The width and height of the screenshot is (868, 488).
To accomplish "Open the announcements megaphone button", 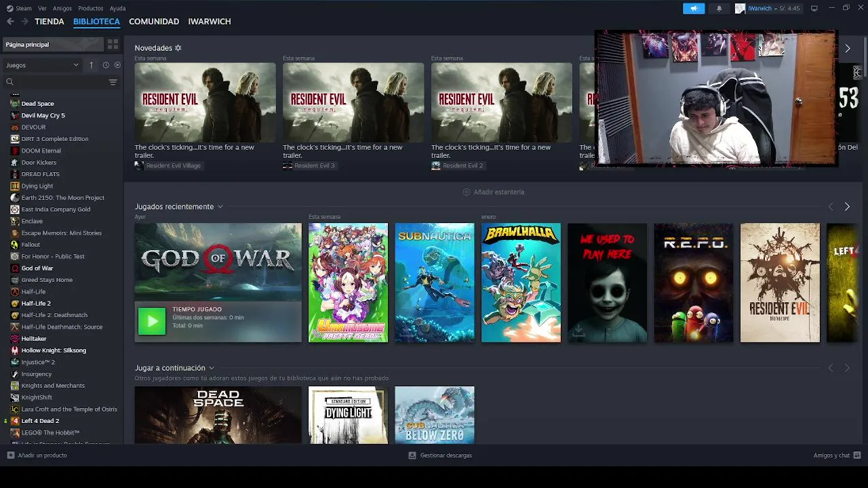I will coord(694,8).
